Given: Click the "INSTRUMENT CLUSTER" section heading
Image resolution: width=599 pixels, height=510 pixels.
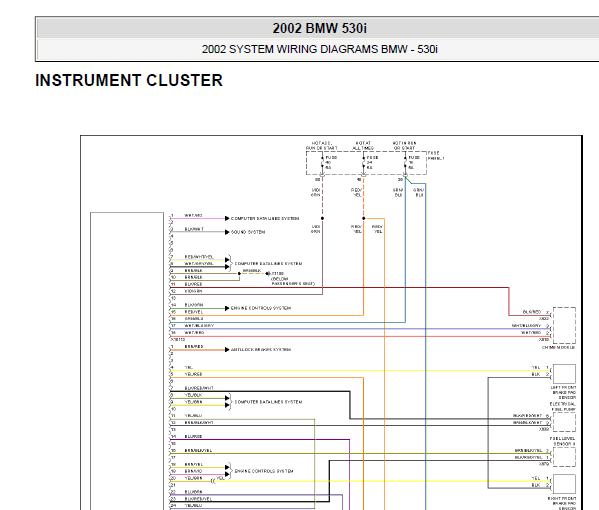Looking at the screenshot, I should click(x=129, y=80).
